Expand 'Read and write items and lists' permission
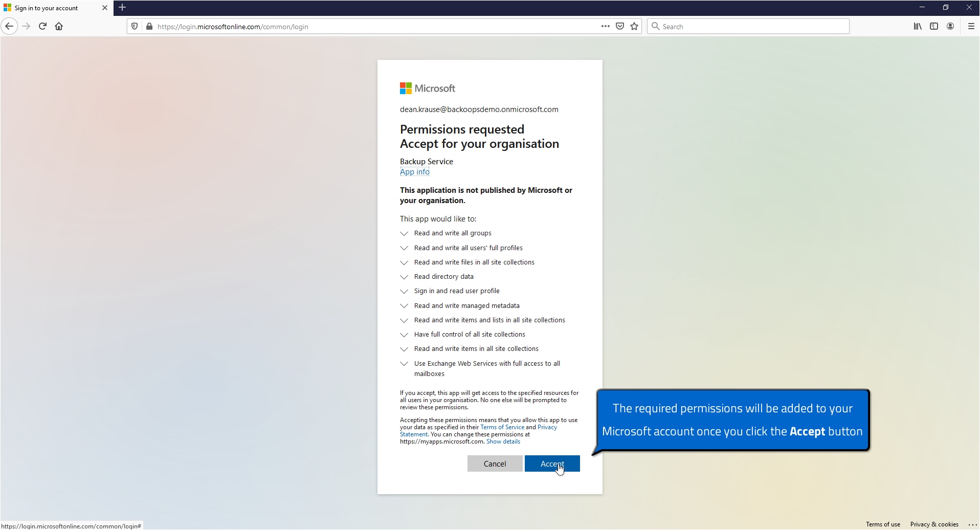This screenshot has height=530, width=980. click(404, 320)
